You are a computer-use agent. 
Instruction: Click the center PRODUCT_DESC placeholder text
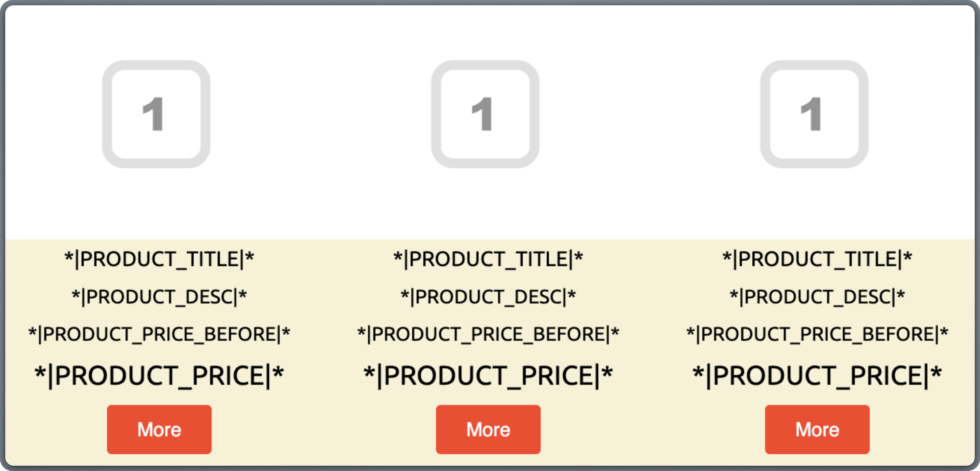(488, 296)
